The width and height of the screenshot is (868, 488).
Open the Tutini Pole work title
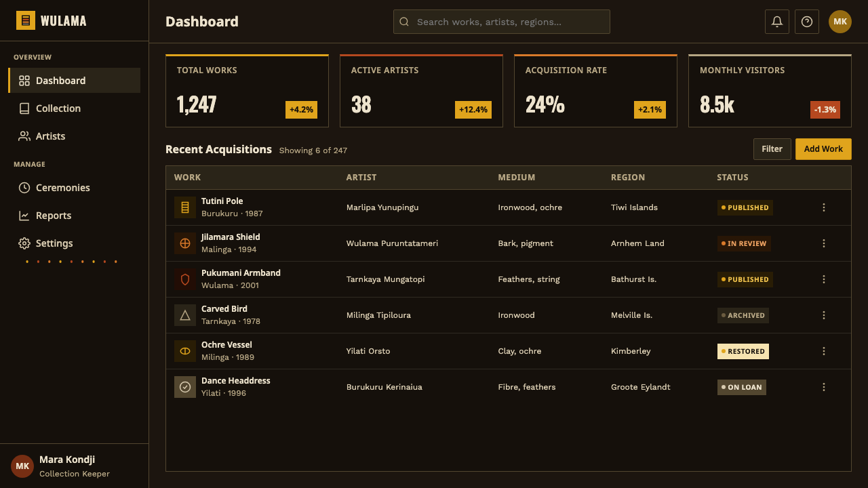[x=222, y=201]
